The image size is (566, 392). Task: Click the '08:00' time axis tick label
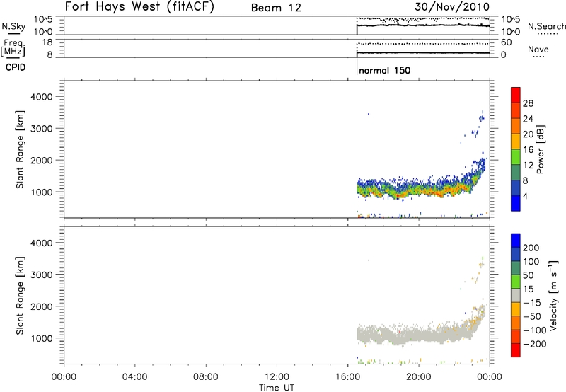(x=206, y=377)
